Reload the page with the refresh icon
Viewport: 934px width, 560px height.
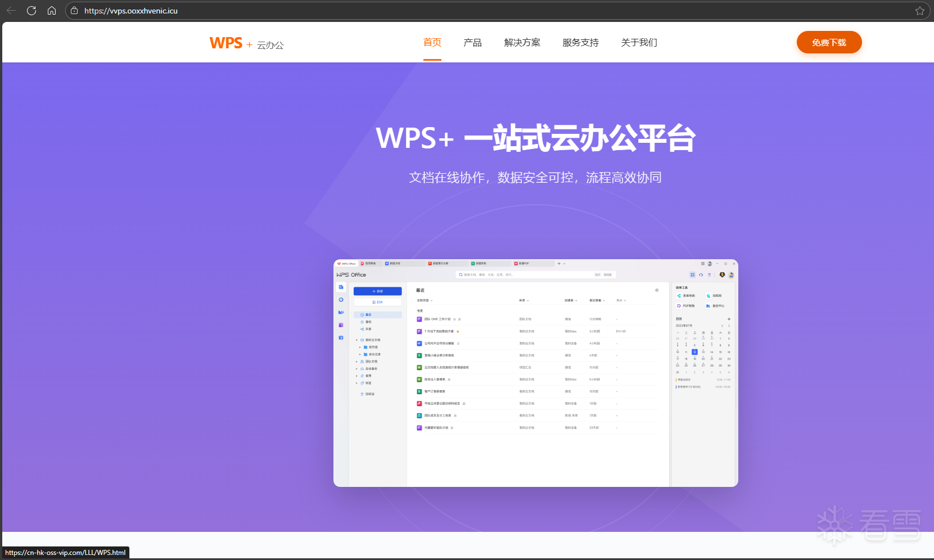(x=31, y=11)
